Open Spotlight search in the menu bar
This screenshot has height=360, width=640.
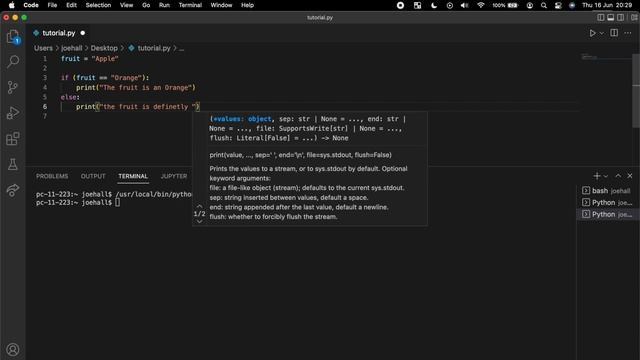click(x=544, y=5)
